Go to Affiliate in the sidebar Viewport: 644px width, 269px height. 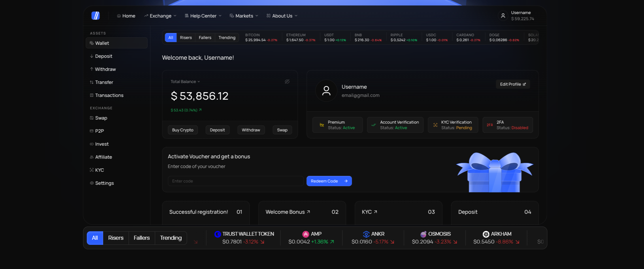[x=103, y=157]
